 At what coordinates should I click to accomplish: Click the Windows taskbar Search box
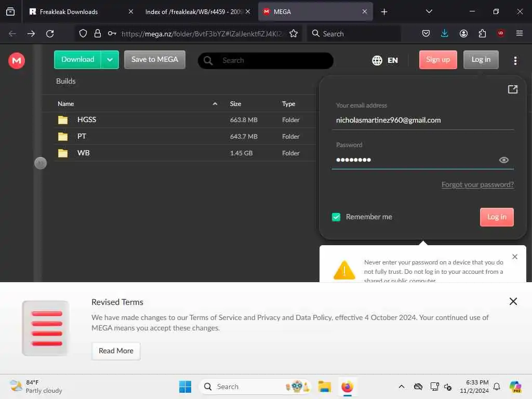(255, 387)
